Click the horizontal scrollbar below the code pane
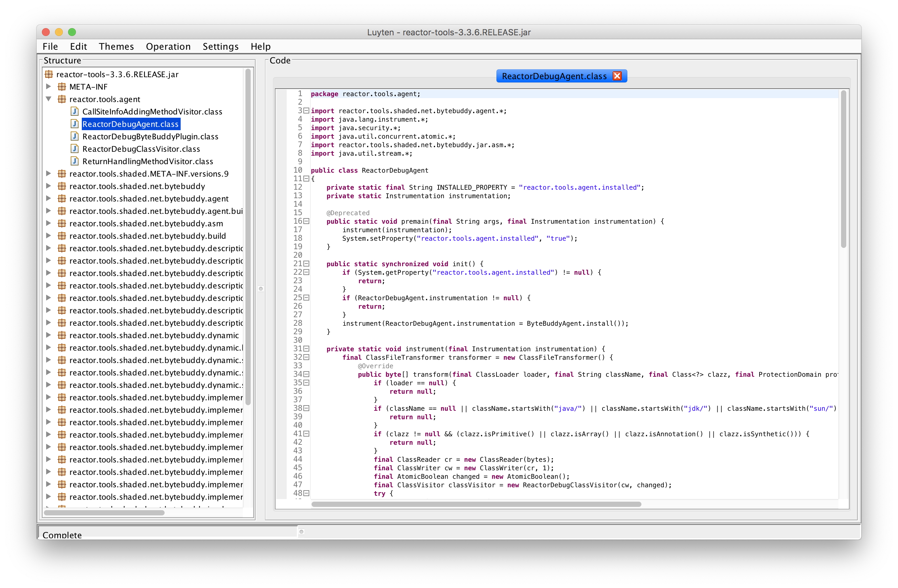 (x=476, y=504)
